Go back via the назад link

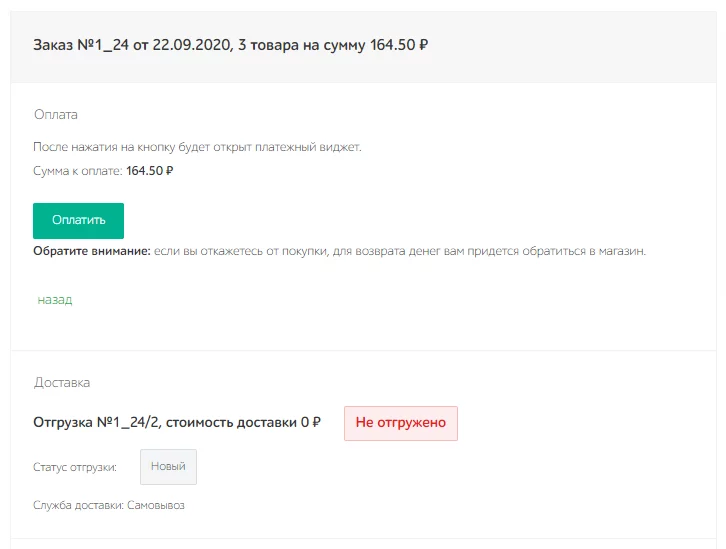(x=54, y=299)
